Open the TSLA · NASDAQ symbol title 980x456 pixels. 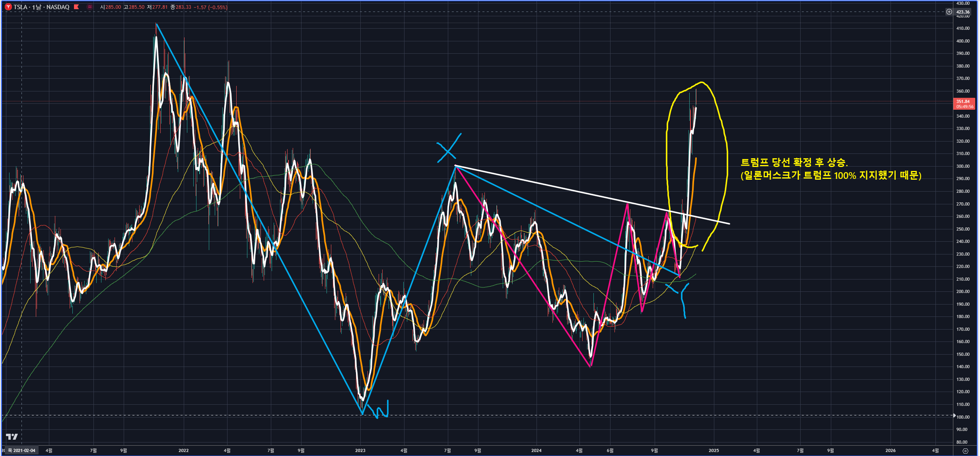pos(41,7)
